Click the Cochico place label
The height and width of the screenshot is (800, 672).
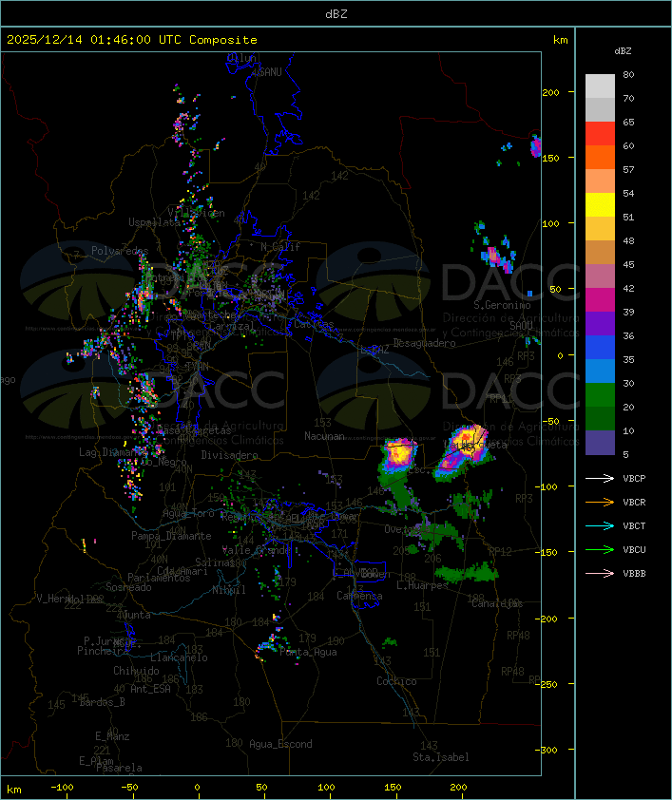(396, 681)
